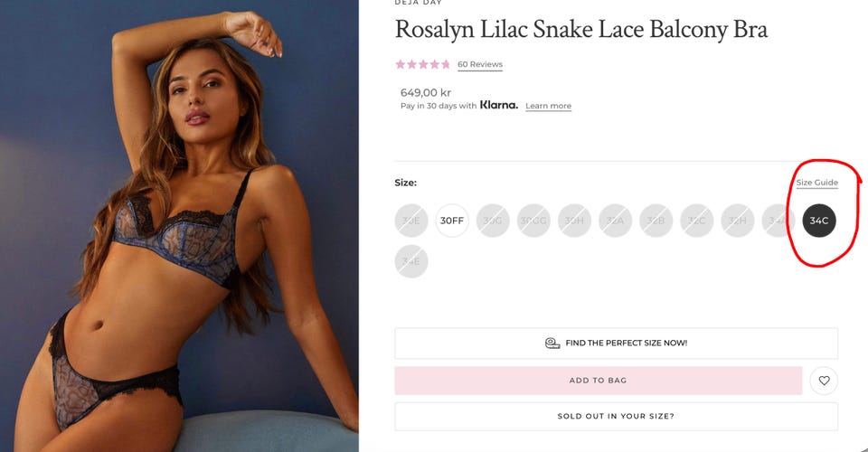Open the Size Guide link
The width and height of the screenshot is (868, 452).
(x=817, y=183)
